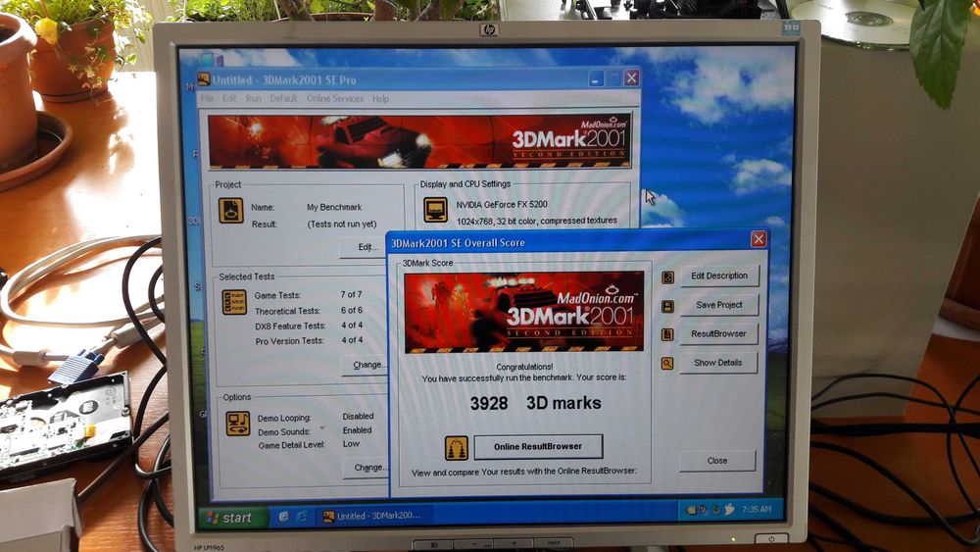Open the Help menu

[x=380, y=98]
